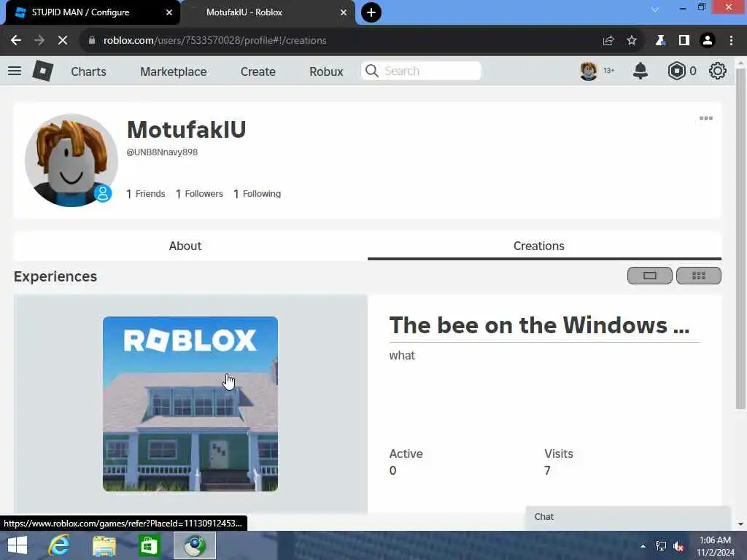View the 1 Following list
This screenshot has width=747, height=560.
point(258,194)
